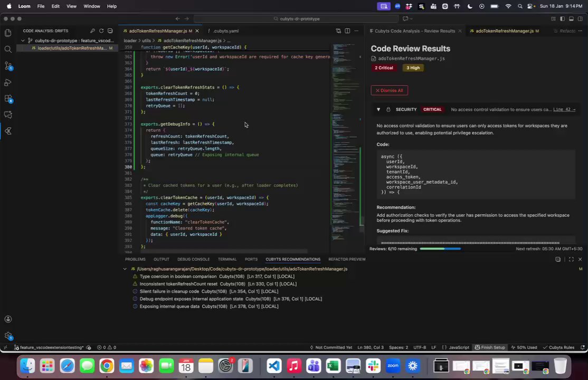The height and width of the screenshot is (380, 588).
Task: Click Finish Setup in status bar
Action: [490, 347]
